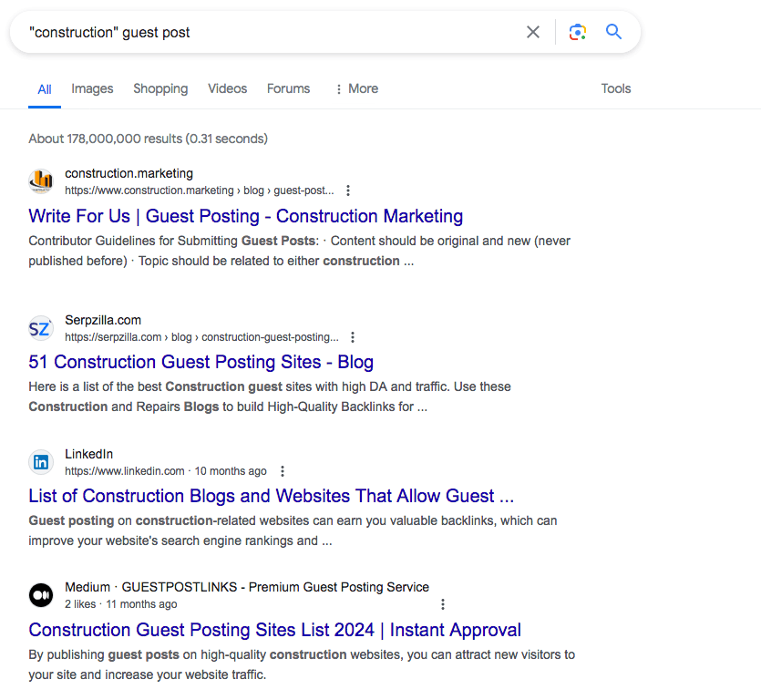Viewport: 761px width, 700px height.
Task: Open three-dot options for Medium result
Action: point(443,604)
